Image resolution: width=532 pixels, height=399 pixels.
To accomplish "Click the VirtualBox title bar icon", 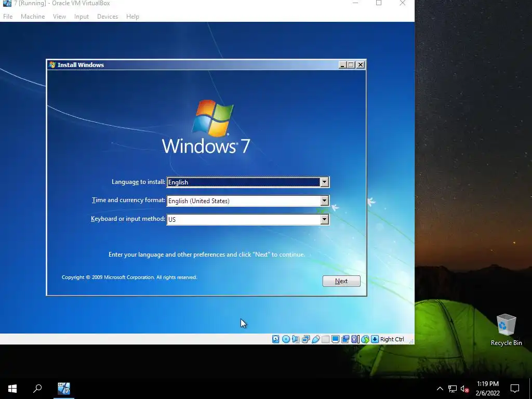I will click(7, 4).
